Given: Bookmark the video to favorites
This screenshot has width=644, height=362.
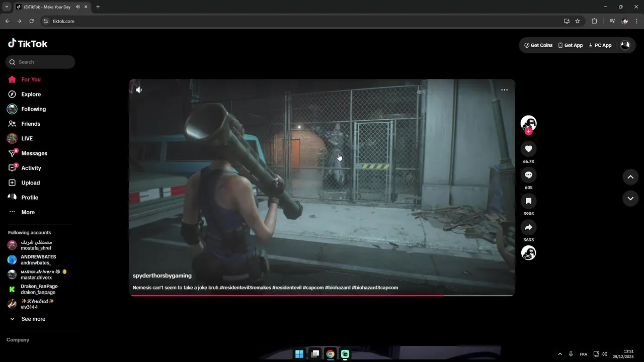Looking at the screenshot, I should pyautogui.click(x=528, y=201).
